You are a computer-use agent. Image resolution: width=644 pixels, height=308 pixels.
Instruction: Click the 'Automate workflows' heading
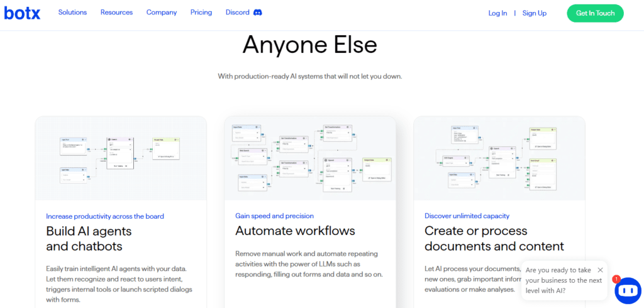[x=295, y=231]
